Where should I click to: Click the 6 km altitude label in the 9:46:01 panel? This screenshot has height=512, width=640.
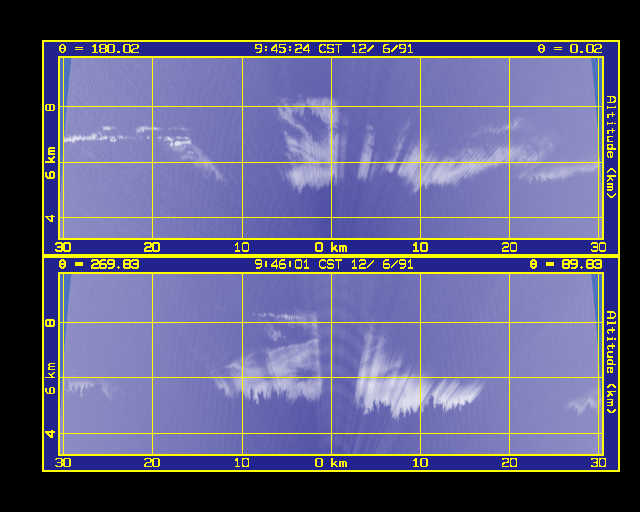pyautogui.click(x=51, y=378)
